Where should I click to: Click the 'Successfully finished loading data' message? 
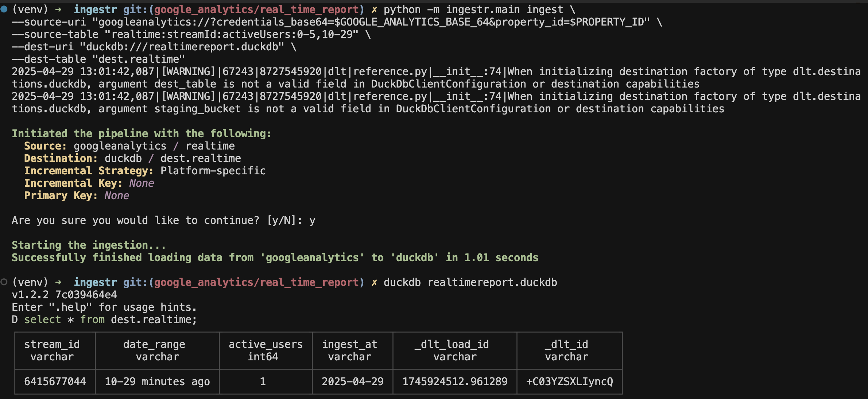[x=275, y=257]
